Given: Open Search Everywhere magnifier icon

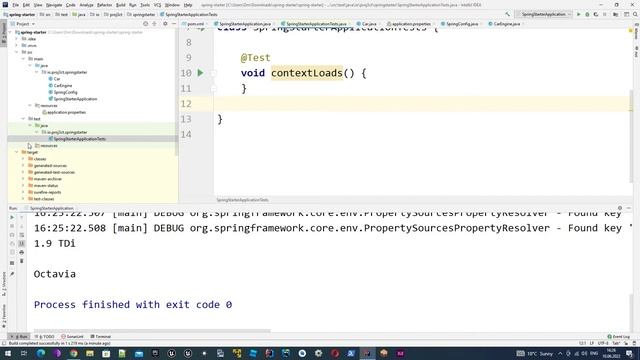Looking at the screenshot, I should (x=635, y=14).
